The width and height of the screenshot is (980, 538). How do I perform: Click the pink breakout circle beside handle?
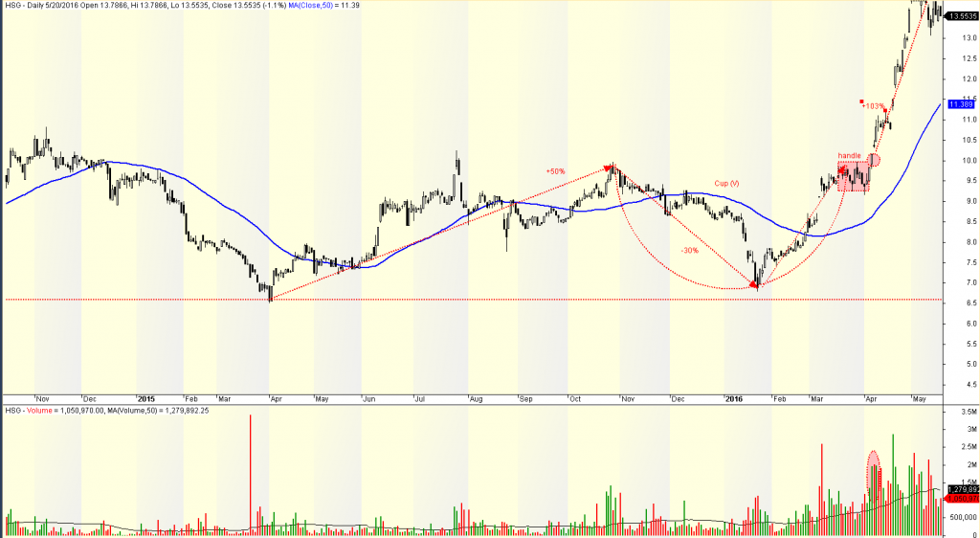[875, 160]
